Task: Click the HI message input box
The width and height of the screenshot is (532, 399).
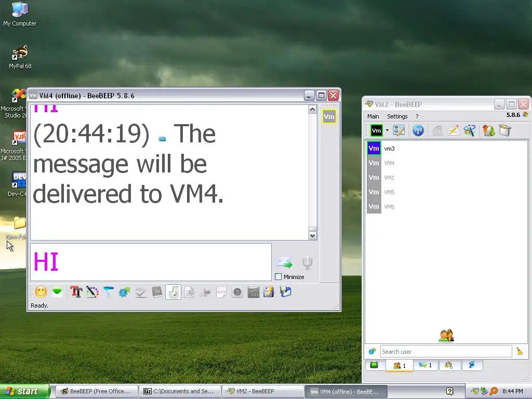Action: point(151,262)
